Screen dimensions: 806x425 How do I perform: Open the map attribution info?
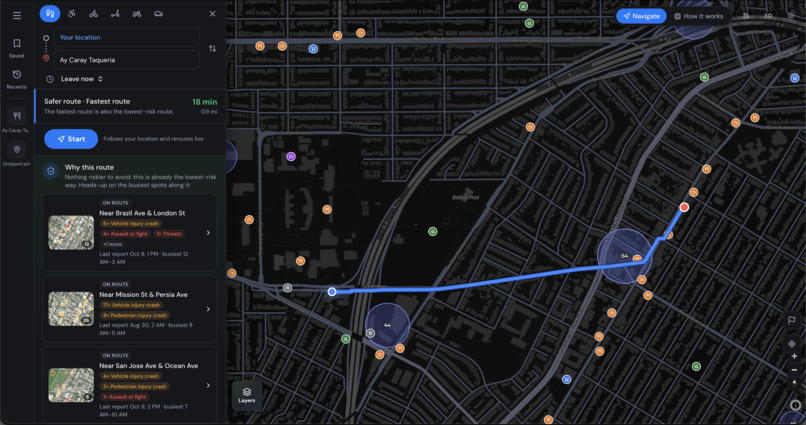795,405
